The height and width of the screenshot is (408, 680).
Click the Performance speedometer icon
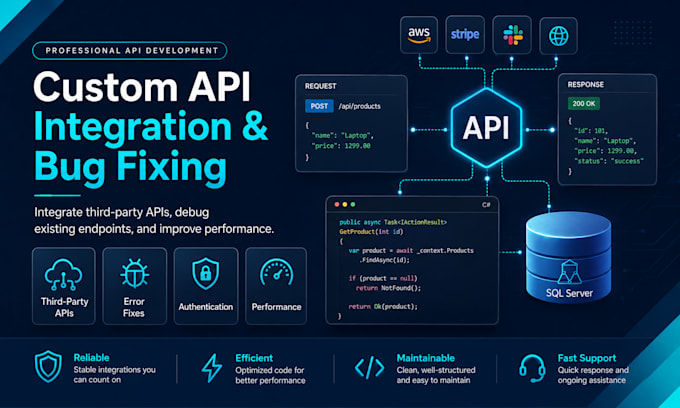click(276, 273)
